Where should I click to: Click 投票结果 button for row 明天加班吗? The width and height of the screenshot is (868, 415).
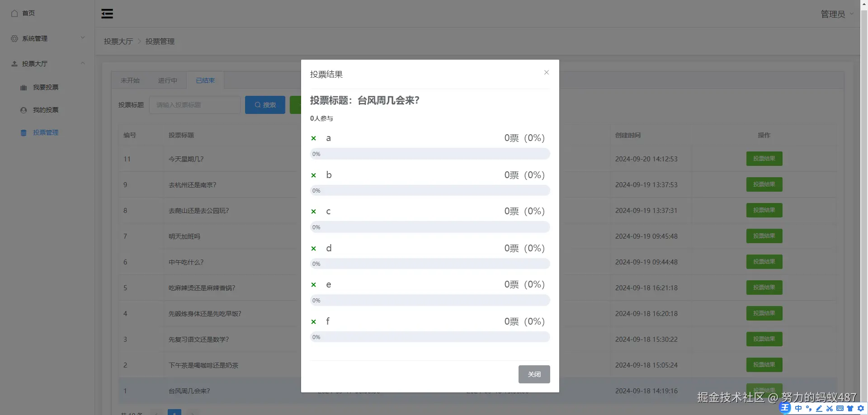point(764,236)
